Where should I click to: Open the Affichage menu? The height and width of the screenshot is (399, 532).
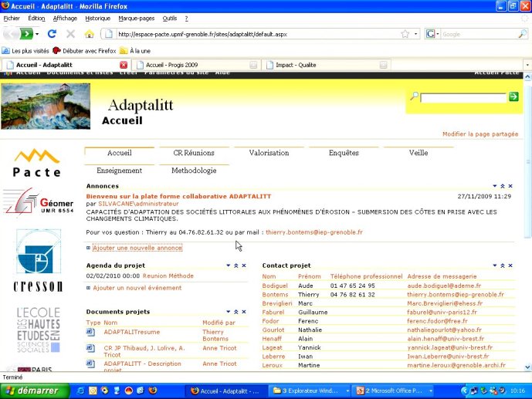point(65,19)
